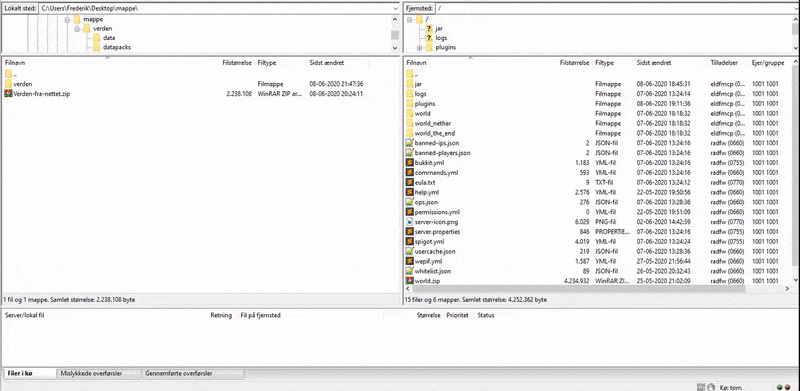Expand the plugins node in remote tree

(x=419, y=48)
